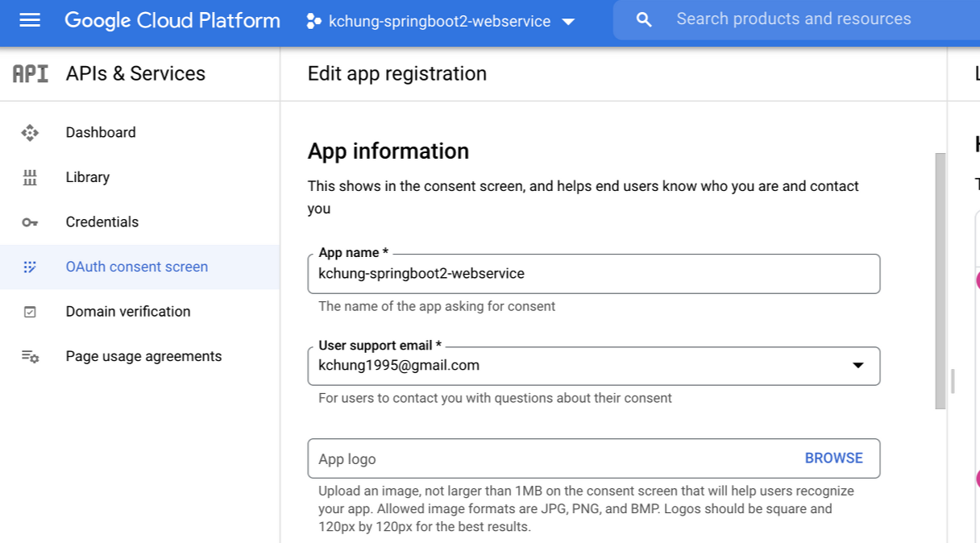
Task: Open the User support email dropdown
Action: [x=594, y=366]
